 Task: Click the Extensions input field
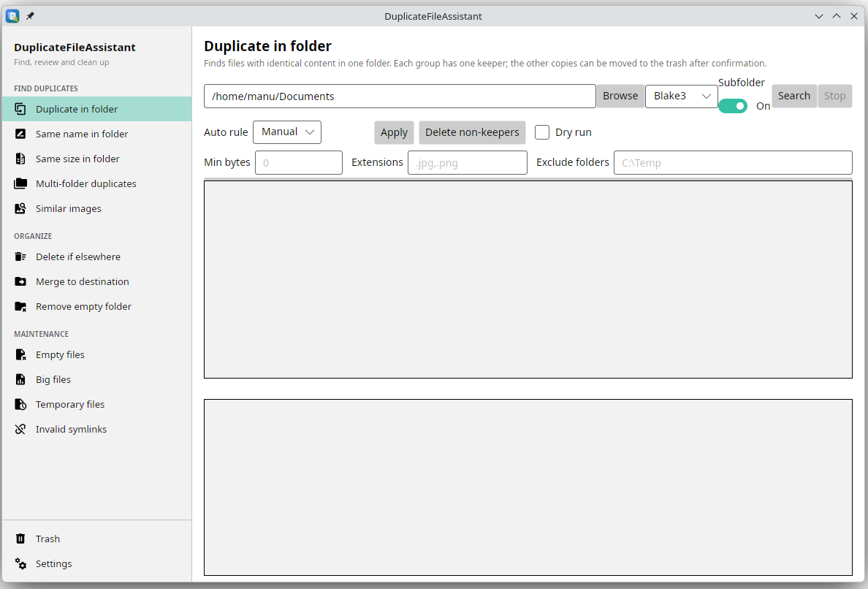[467, 163]
